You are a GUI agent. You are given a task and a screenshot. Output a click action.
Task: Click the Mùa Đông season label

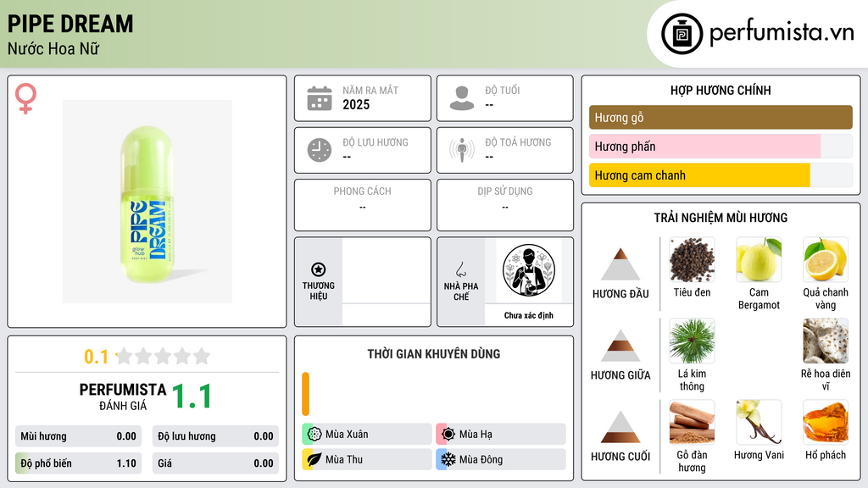(481, 459)
